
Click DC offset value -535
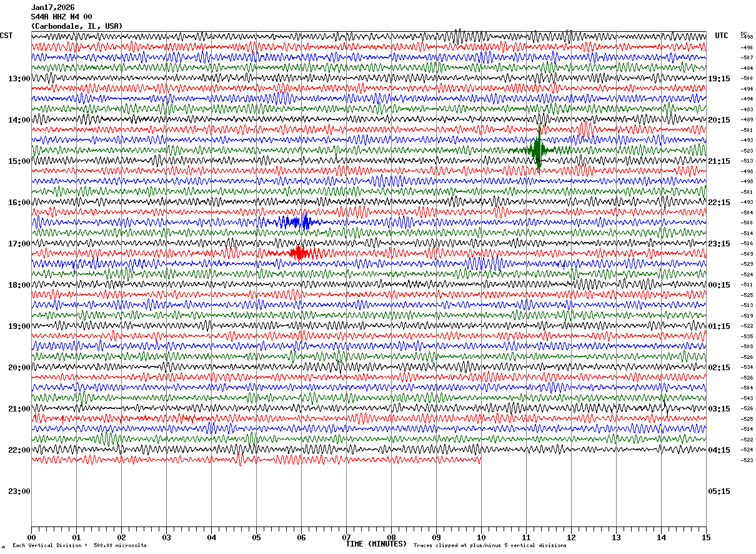coord(747,336)
